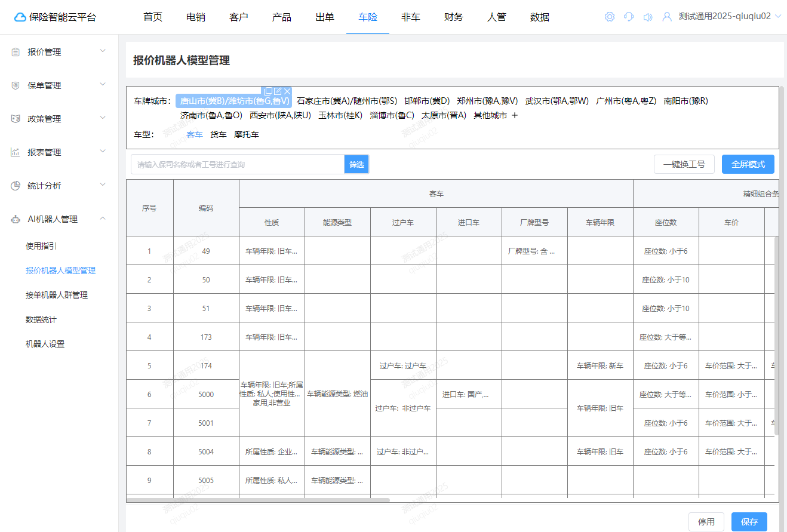This screenshot has width=787, height=532.
Task: Open settings gear icon in header
Action: click(x=610, y=17)
